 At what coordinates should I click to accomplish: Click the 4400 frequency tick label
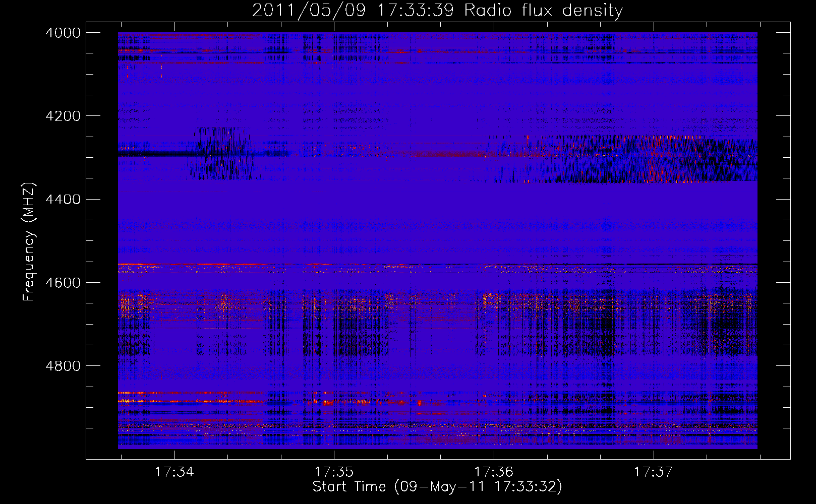point(63,200)
